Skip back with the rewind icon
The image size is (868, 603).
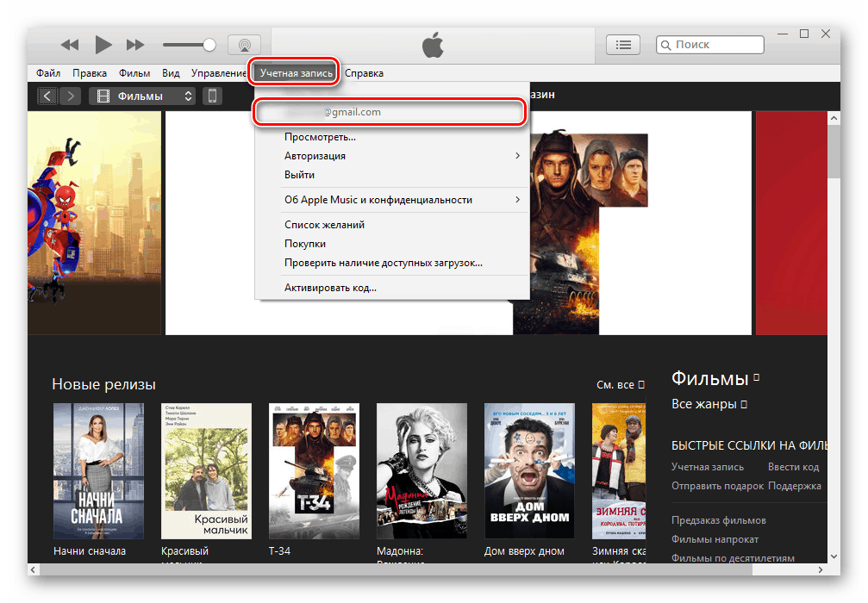70,45
